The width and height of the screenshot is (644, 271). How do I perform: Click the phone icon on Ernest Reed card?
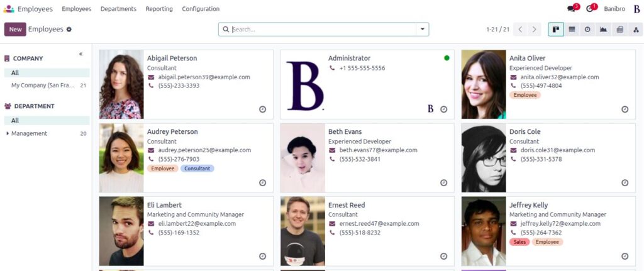coord(332,233)
